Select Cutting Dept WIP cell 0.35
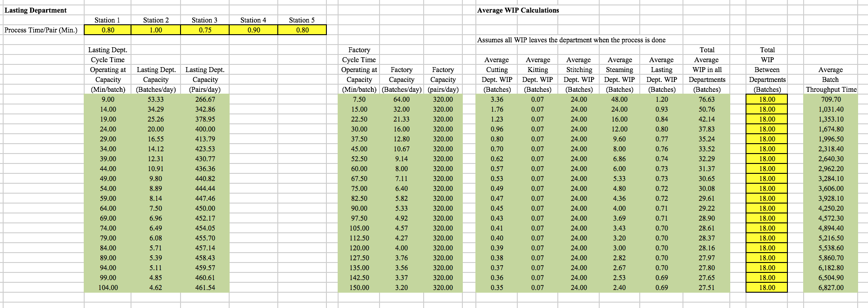 (497, 287)
